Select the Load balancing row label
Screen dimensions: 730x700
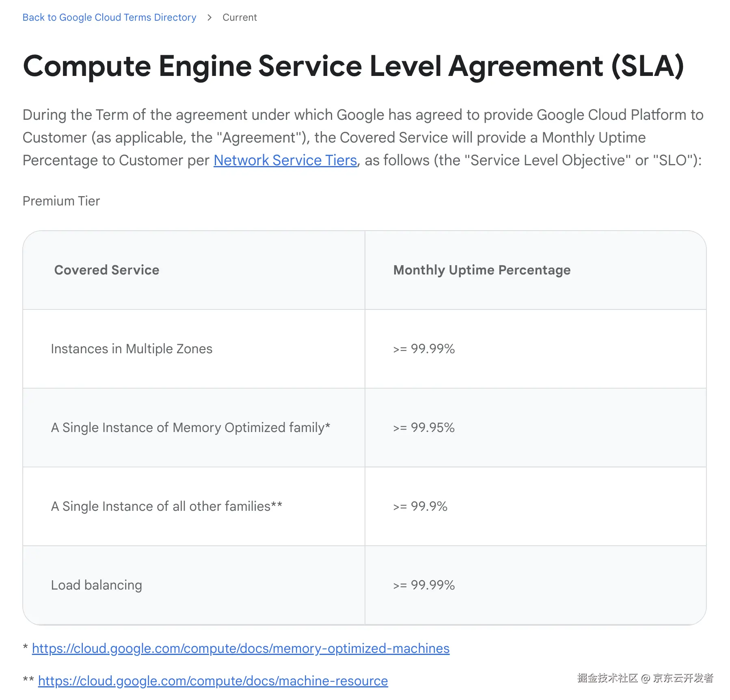(x=97, y=585)
